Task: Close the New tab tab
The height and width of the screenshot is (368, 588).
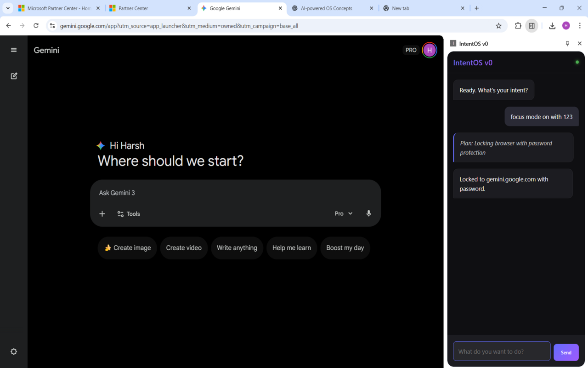Action: (463, 8)
